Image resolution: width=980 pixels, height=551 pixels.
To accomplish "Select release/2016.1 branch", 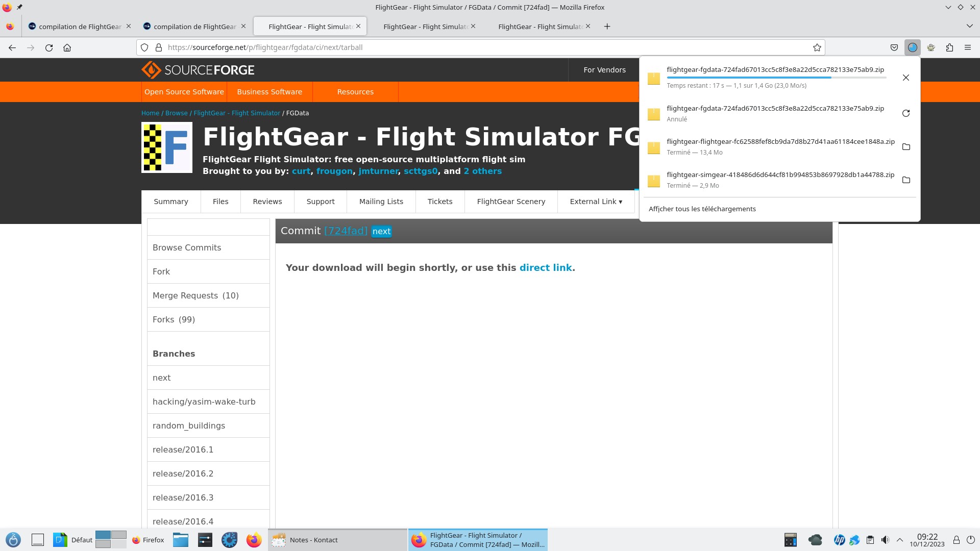I will click(208, 449).
